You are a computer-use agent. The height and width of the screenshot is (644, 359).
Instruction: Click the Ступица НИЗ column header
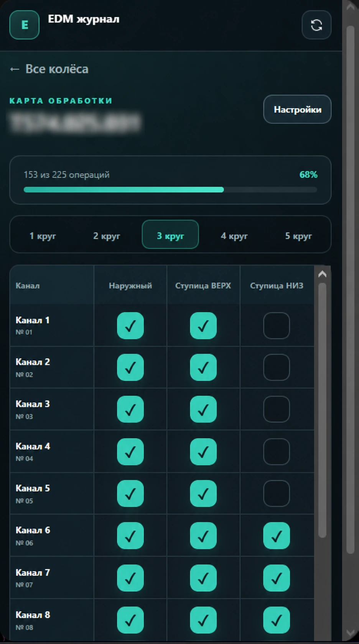point(277,286)
